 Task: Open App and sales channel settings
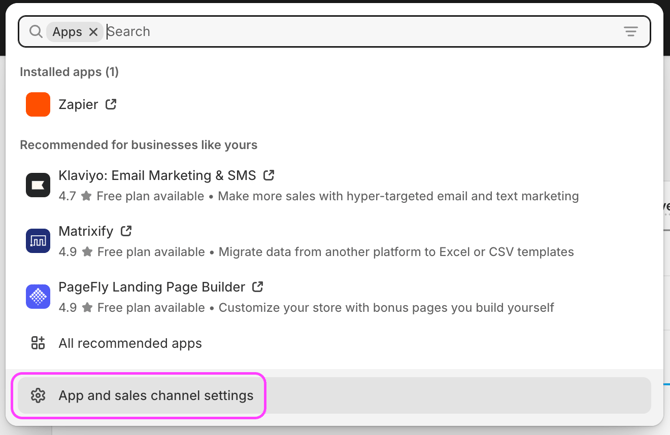156,396
